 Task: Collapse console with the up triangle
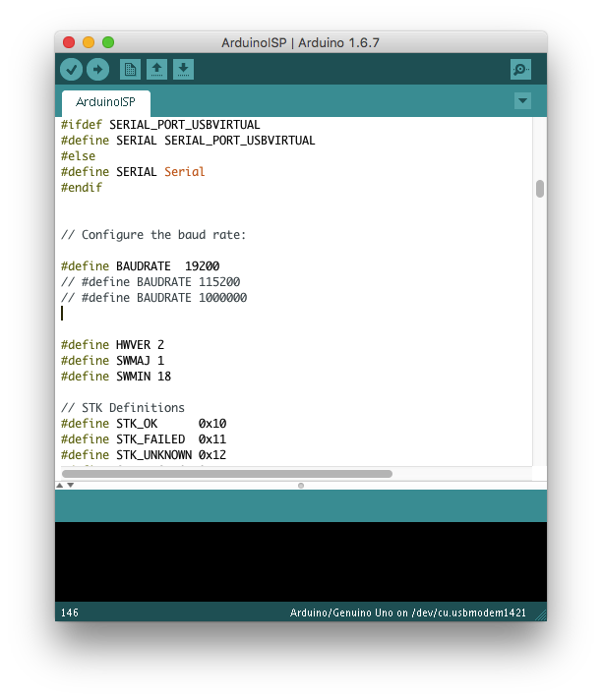tap(59, 486)
